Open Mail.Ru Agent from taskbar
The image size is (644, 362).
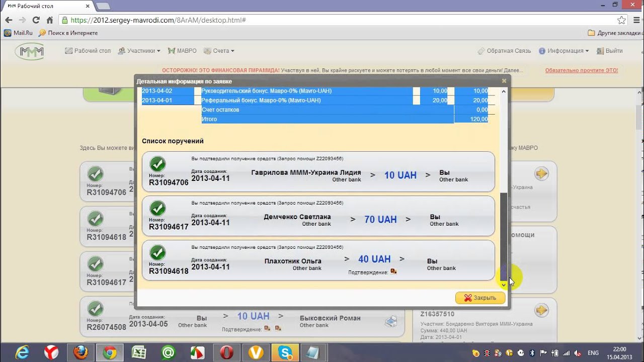point(168,352)
